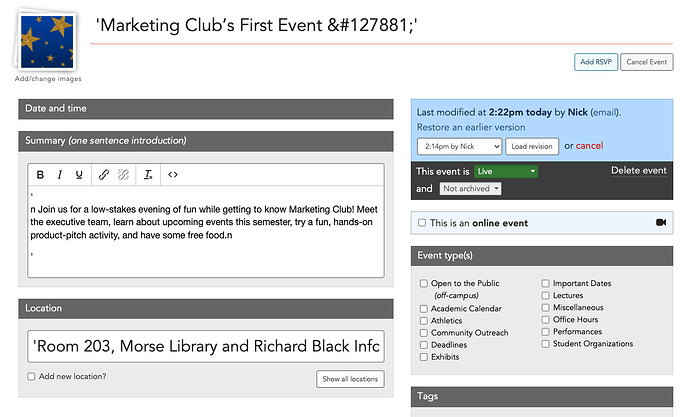690x417 pixels.
Task: Click the Location section header
Action: tap(206, 308)
